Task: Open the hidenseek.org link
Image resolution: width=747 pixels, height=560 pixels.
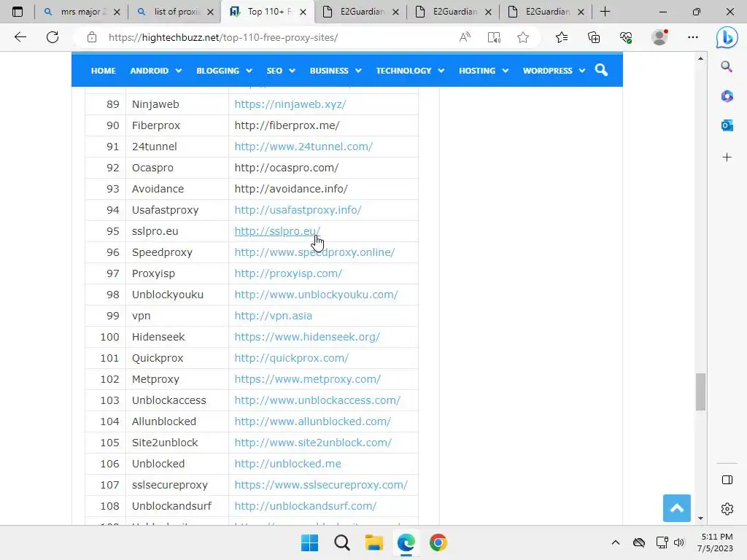Action: coord(307,337)
